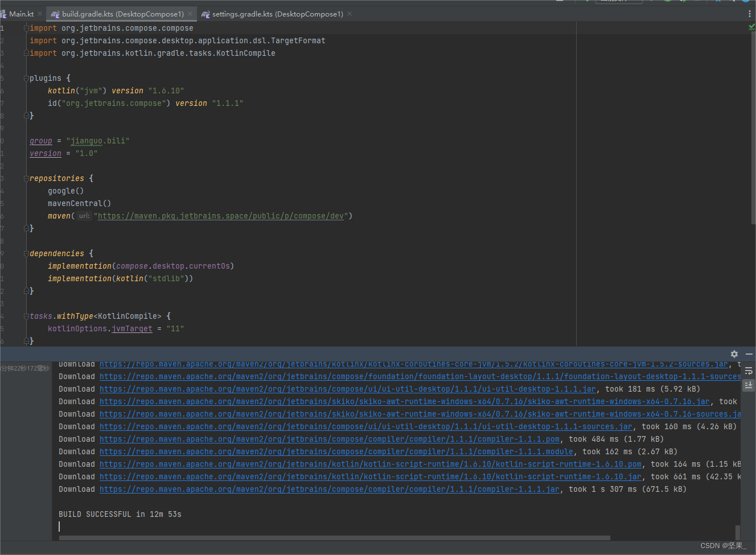Click the horizontal scrollbar below the console

(x=336, y=537)
